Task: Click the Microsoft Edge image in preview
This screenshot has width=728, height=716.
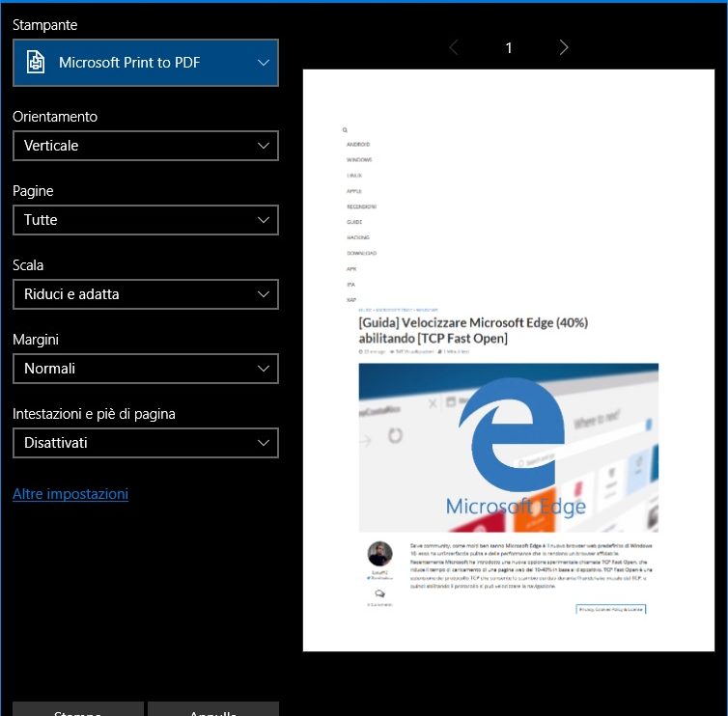Action: [x=509, y=448]
